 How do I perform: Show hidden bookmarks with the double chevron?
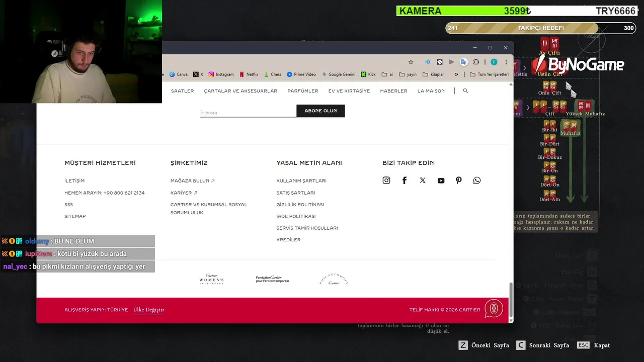(x=456, y=74)
